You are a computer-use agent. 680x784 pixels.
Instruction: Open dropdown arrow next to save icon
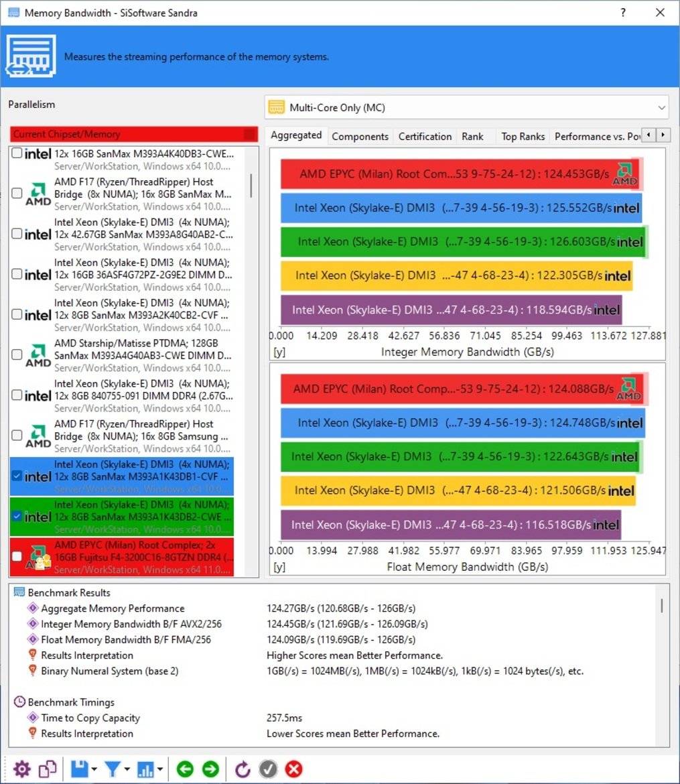click(94, 769)
